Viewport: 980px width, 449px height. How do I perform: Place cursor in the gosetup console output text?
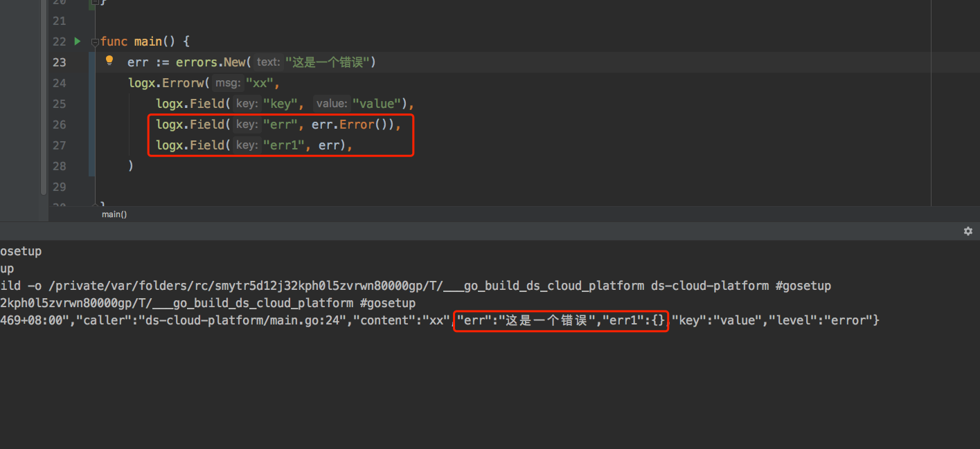[x=21, y=251]
